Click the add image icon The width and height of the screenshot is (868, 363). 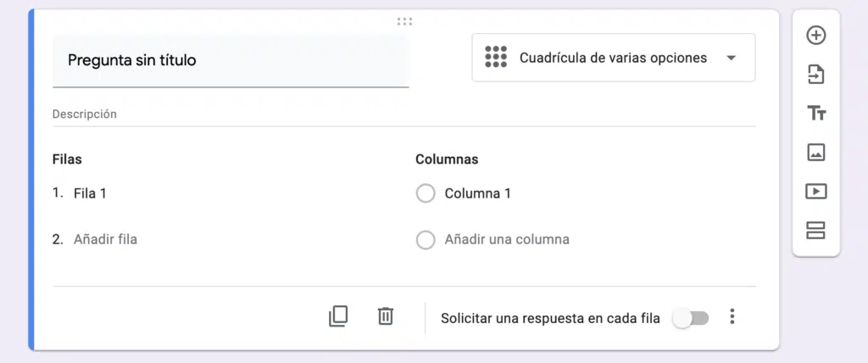815,153
